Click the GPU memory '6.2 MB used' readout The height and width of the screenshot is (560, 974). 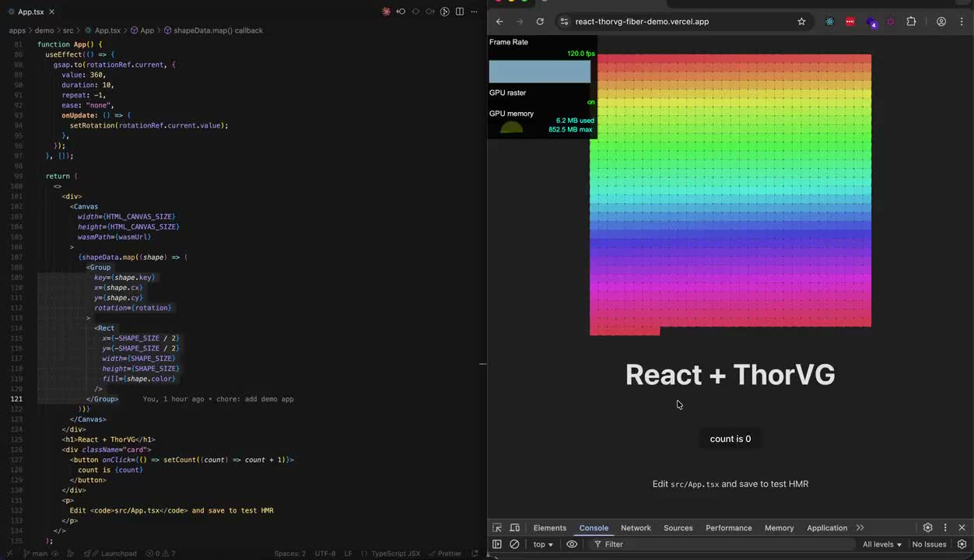[575, 121]
